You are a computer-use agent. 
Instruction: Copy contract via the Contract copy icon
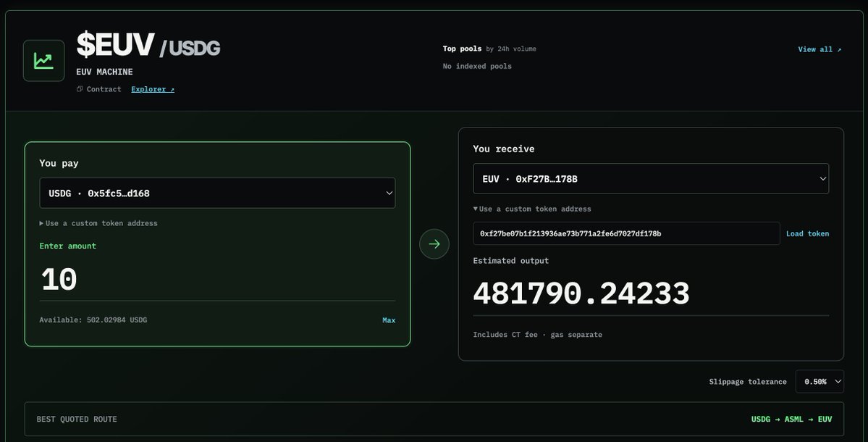pos(80,89)
